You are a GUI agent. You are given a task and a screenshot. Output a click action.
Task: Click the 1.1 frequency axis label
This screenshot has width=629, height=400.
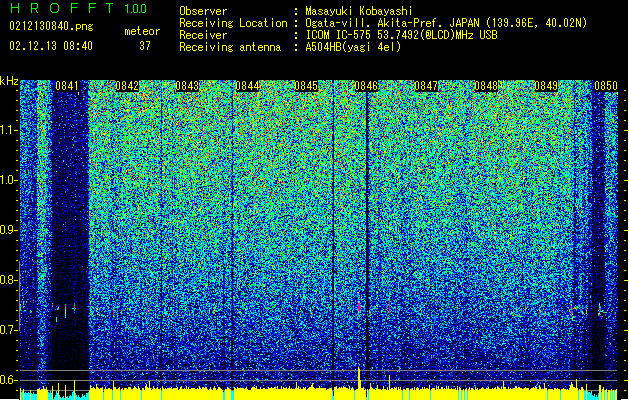(8, 130)
